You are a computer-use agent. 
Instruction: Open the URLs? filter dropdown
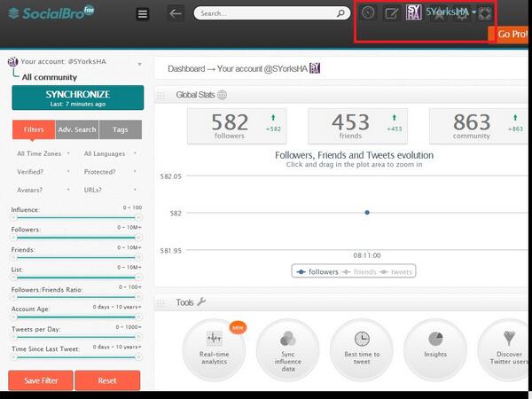click(x=110, y=190)
